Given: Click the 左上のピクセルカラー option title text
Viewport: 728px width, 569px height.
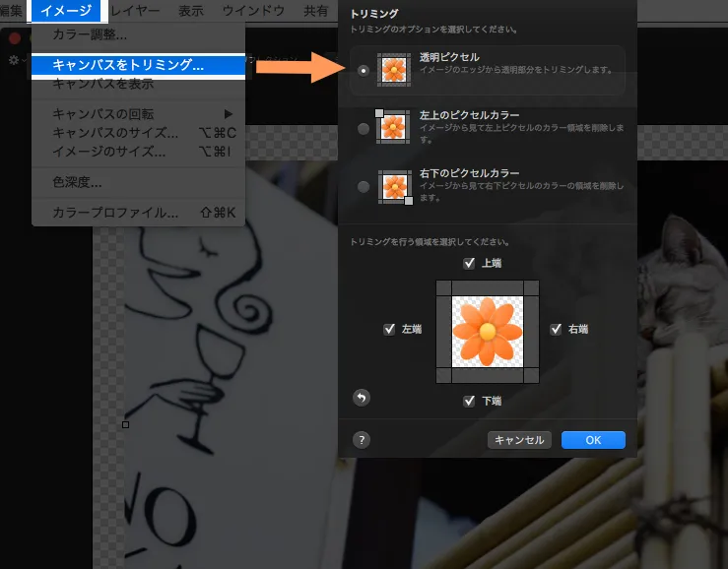Looking at the screenshot, I should (x=469, y=114).
